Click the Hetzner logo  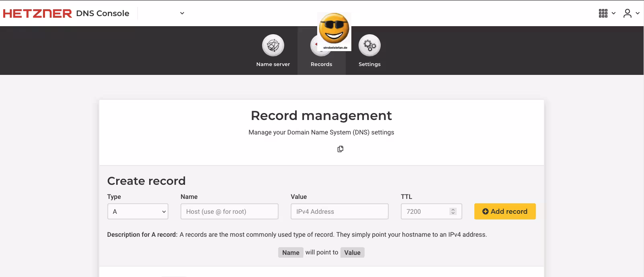(37, 13)
